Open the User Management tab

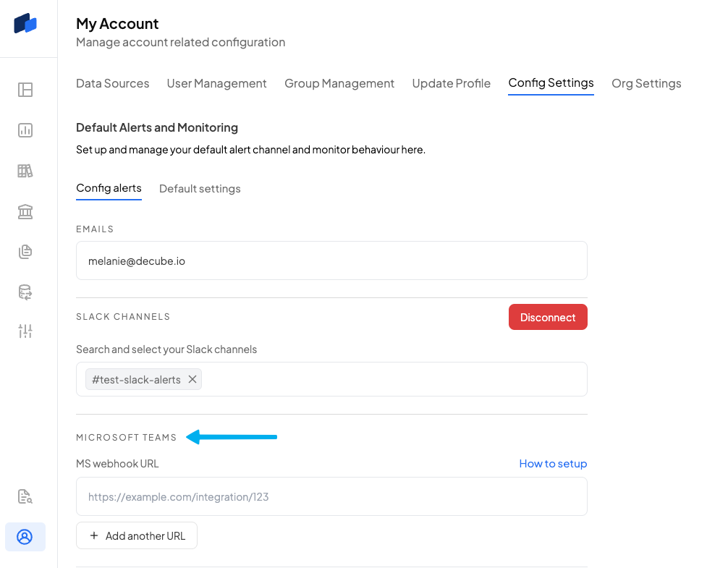(x=216, y=83)
